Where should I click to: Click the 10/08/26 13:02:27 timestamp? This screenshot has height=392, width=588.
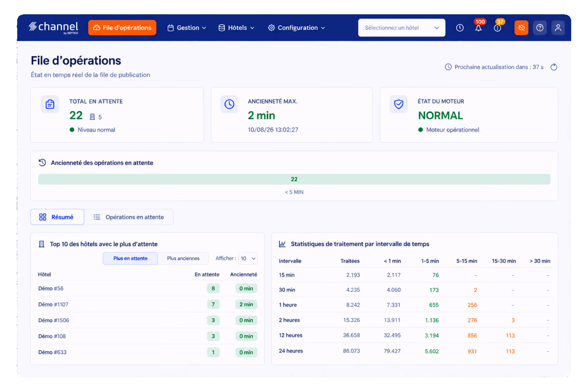273,130
